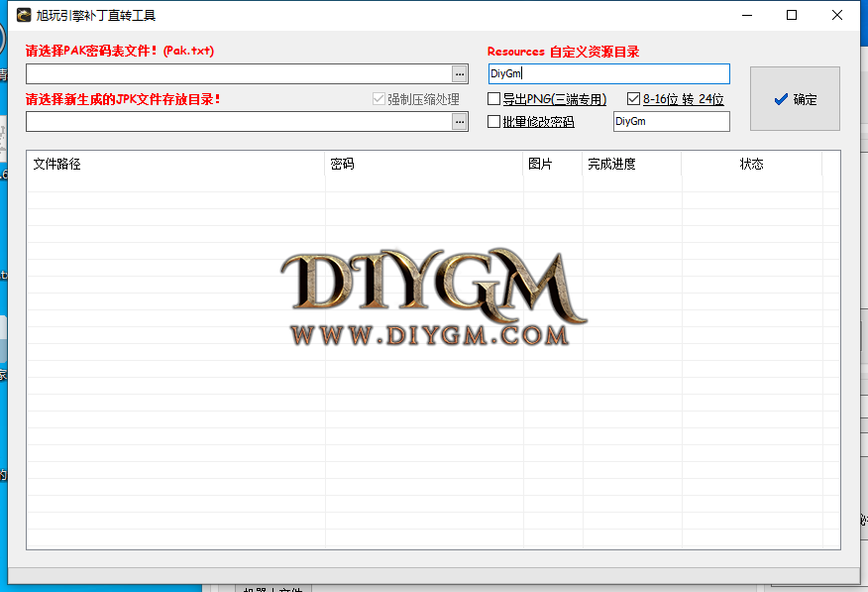The image size is (868, 592).
Task: Click the app icon in the title bar
Action: (x=24, y=15)
